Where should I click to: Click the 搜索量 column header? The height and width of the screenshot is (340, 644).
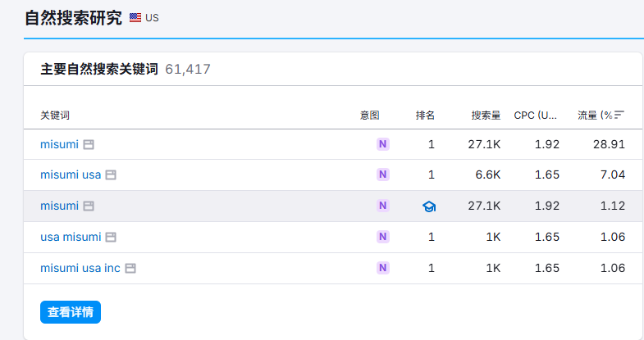(x=486, y=116)
